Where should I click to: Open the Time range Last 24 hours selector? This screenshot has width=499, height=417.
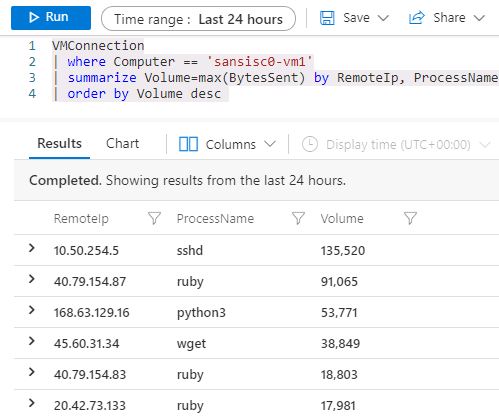point(198,19)
